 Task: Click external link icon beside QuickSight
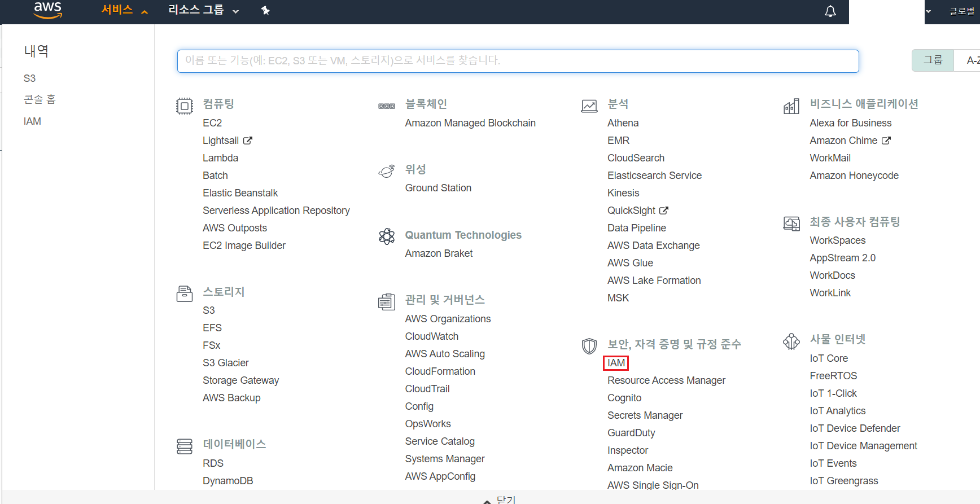664,211
